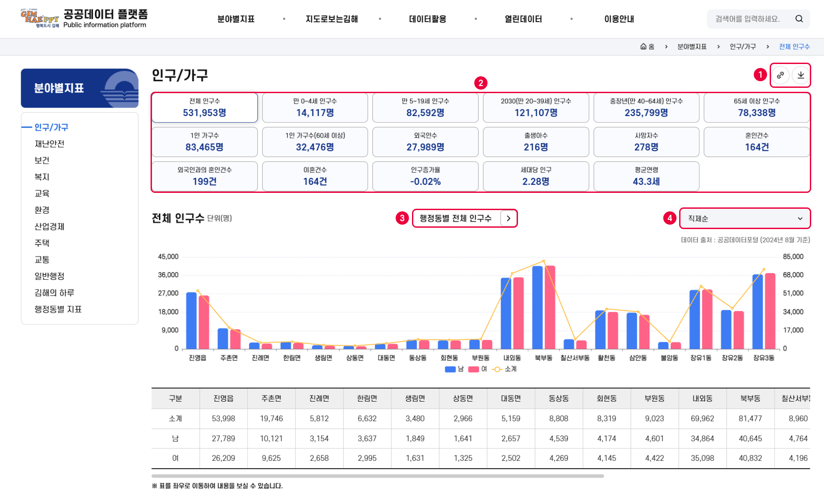Image resolution: width=824 pixels, height=504 pixels.
Task: Toggle the 남 legend swatch
Action: (x=450, y=369)
